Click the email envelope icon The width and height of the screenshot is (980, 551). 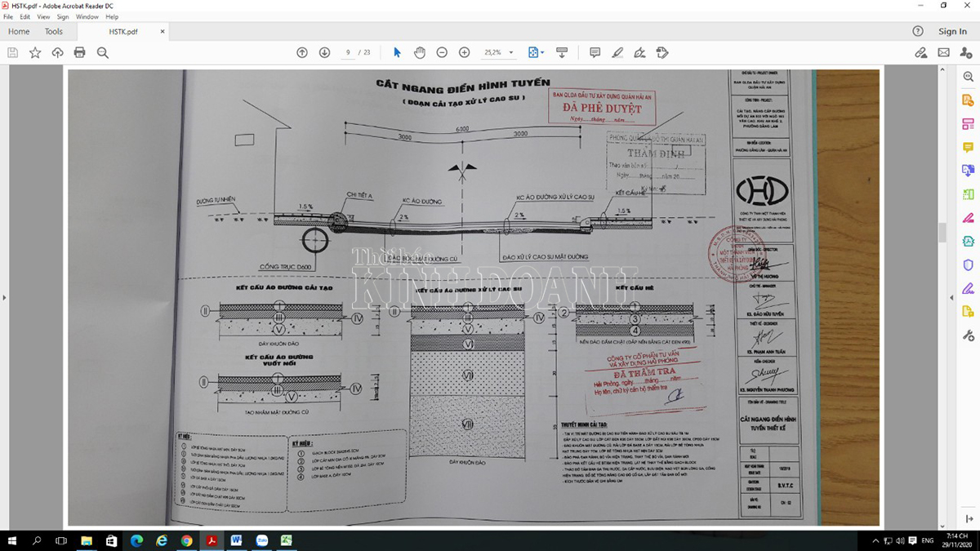point(943,52)
